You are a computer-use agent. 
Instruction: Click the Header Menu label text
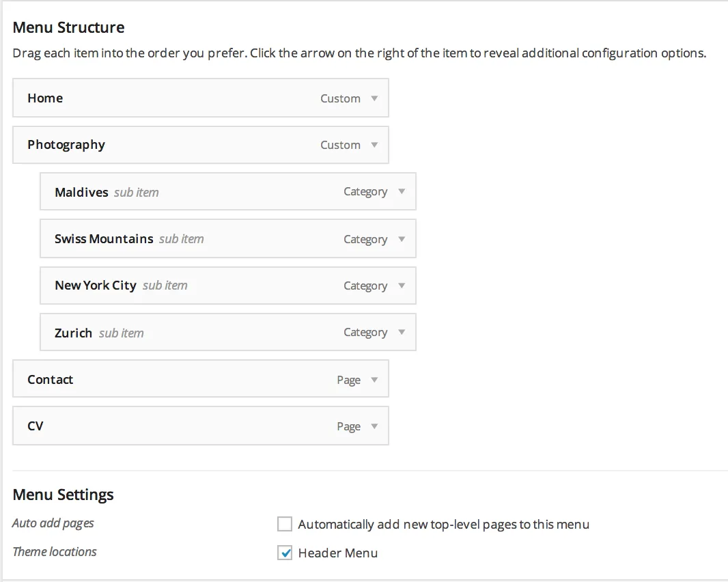(338, 553)
